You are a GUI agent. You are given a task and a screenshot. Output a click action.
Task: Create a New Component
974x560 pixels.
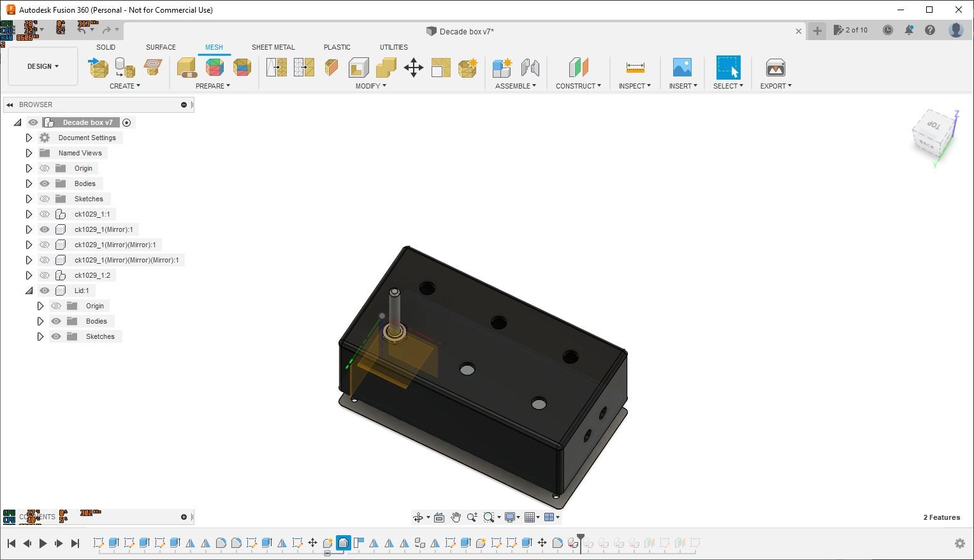[502, 68]
